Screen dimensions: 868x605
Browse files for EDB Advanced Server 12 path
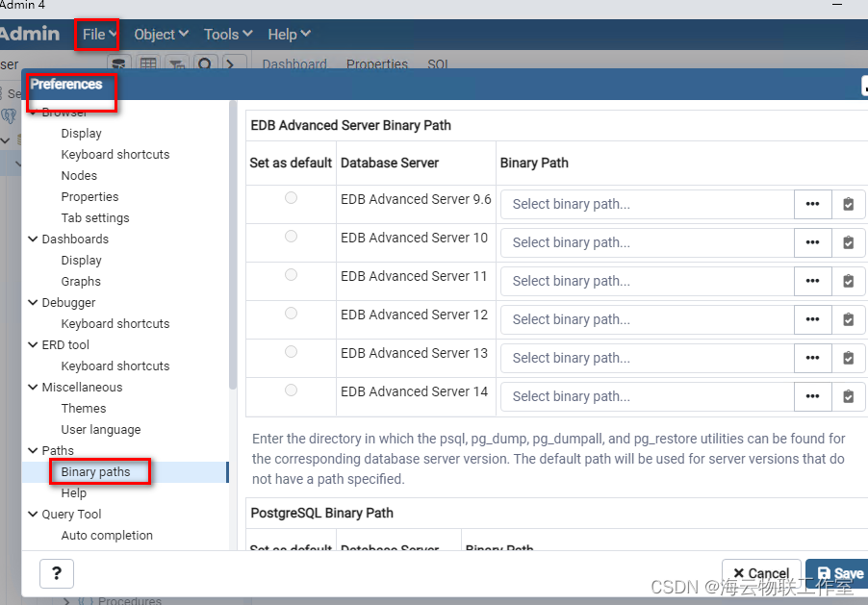click(x=812, y=319)
